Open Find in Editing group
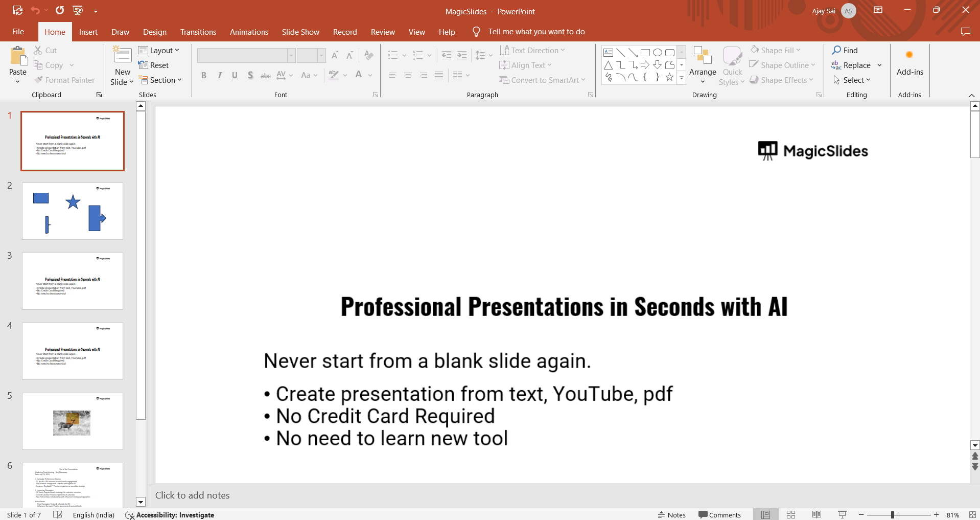Viewport: 980px width, 520px height. (x=845, y=50)
